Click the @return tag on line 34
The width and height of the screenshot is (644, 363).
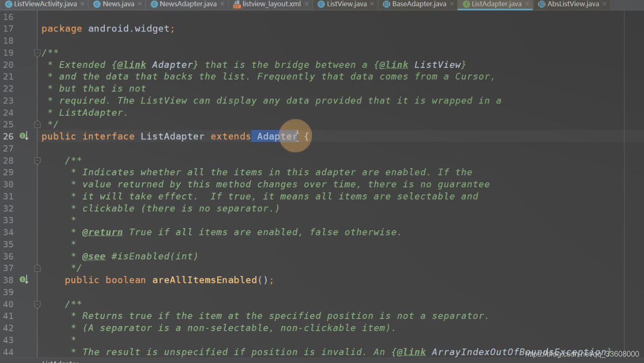click(x=102, y=232)
